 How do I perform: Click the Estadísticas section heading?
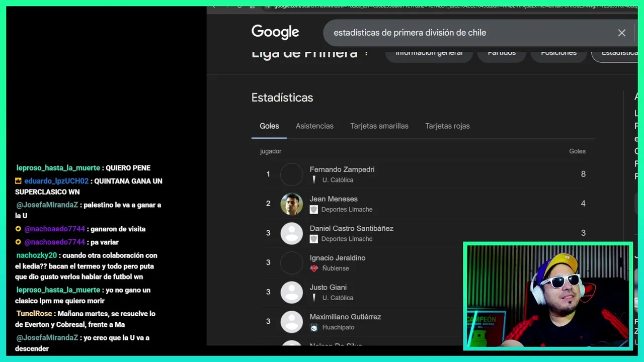tap(282, 98)
